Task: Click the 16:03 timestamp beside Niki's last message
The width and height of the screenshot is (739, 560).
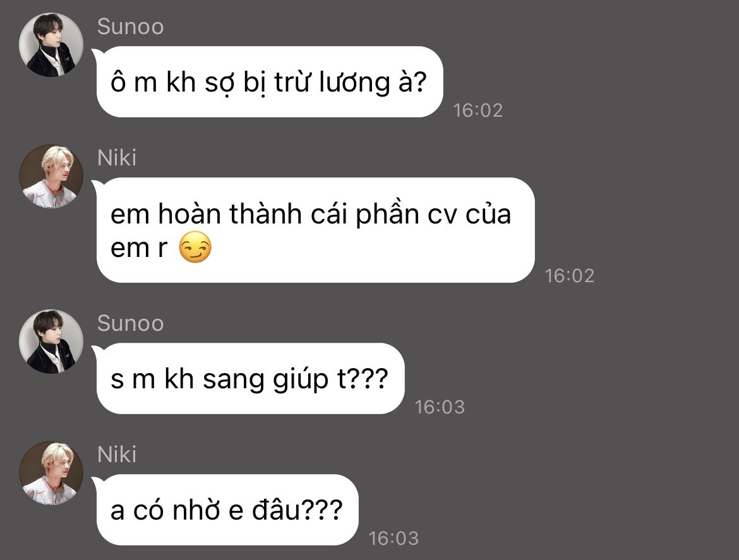Action: click(394, 539)
